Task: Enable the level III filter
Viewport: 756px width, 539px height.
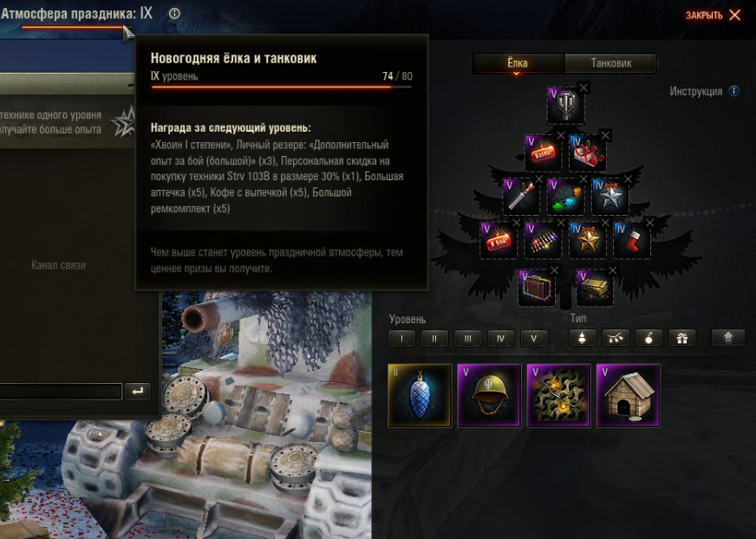Action: click(467, 339)
